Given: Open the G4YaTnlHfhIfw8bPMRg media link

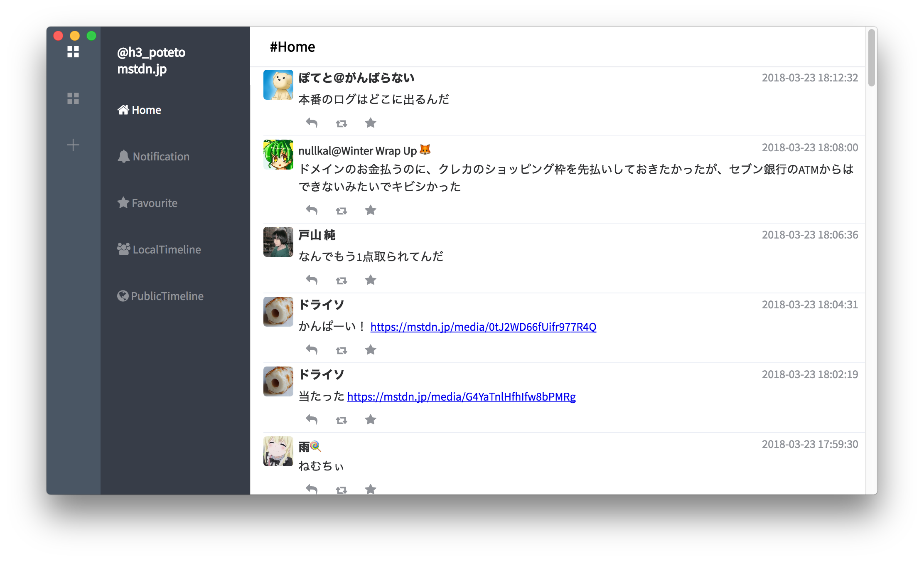Looking at the screenshot, I should 461,397.
